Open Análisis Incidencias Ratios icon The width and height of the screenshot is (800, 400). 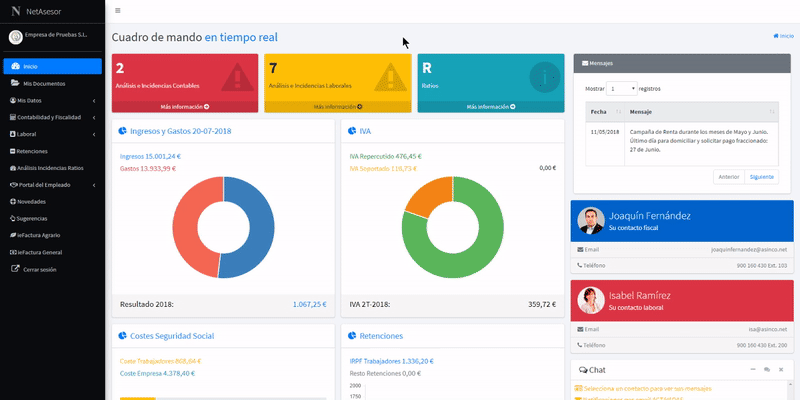tap(11, 168)
